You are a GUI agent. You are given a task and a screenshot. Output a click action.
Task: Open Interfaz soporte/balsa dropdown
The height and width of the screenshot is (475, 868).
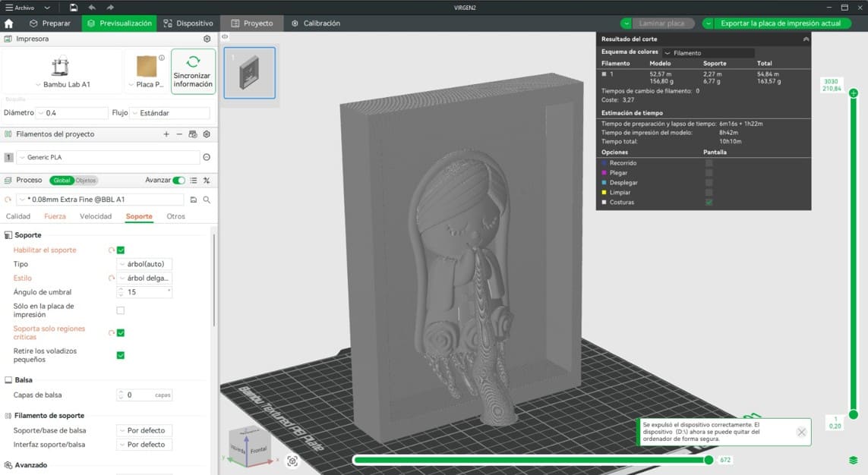(x=144, y=445)
